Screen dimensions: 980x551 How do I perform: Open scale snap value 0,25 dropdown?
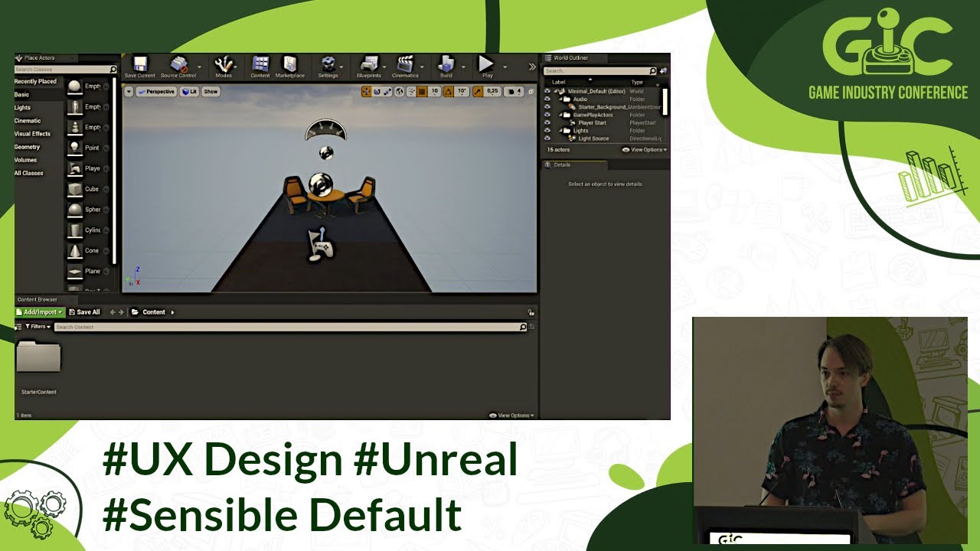(x=492, y=92)
